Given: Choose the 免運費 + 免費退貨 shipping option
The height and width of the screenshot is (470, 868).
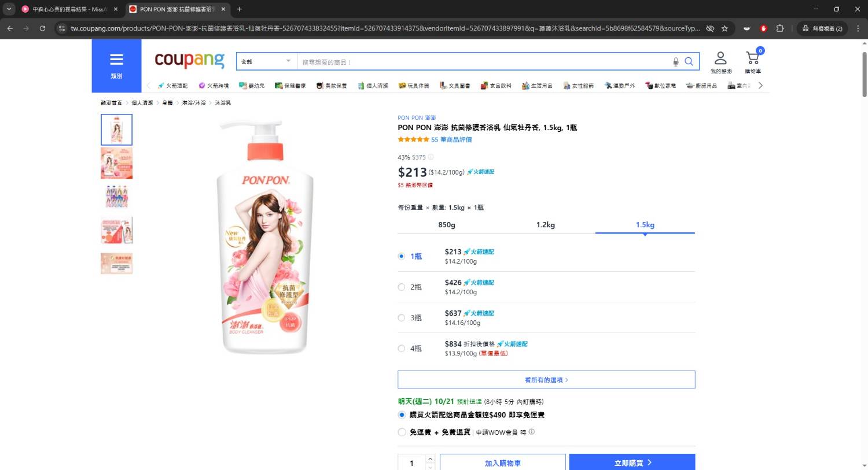Looking at the screenshot, I should [402, 432].
